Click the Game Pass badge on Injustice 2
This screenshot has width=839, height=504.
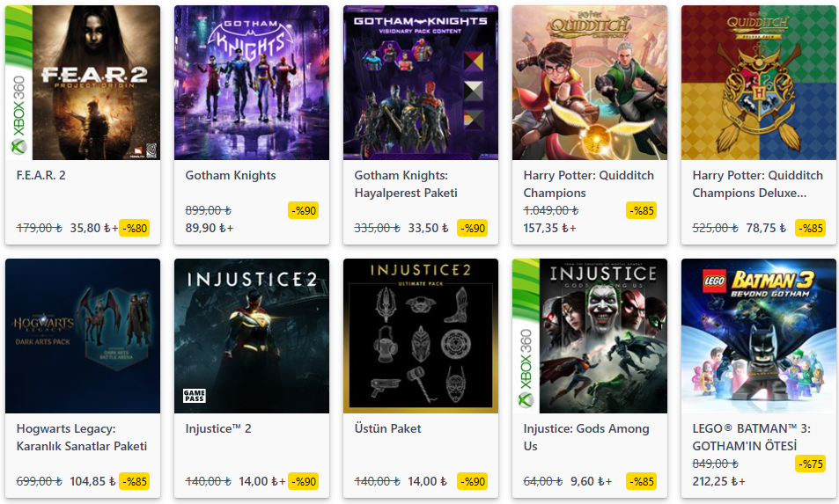tap(194, 396)
